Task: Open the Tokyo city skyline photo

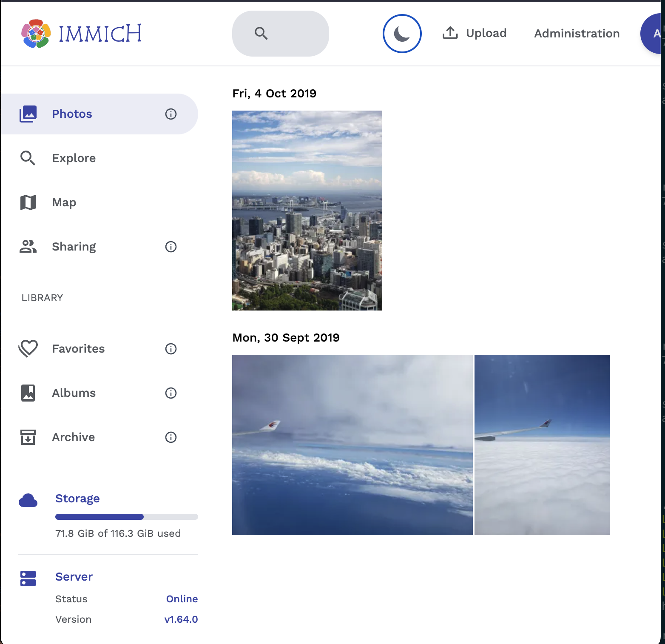Action: 307,211
